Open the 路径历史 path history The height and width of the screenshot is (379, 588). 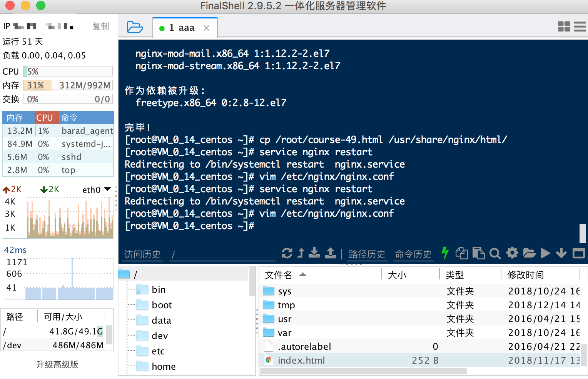367,254
